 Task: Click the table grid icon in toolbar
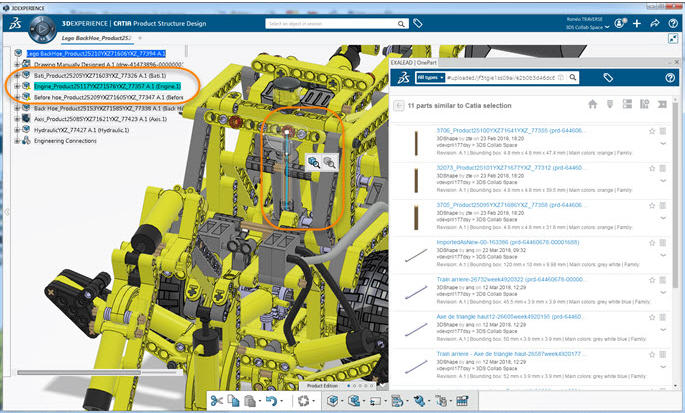click(462, 400)
